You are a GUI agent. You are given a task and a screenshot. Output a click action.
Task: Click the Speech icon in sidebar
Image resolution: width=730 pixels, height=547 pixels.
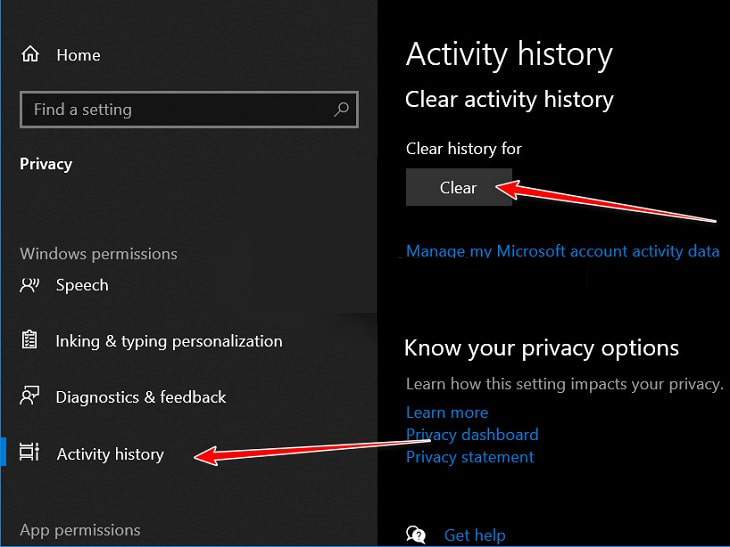(29, 285)
